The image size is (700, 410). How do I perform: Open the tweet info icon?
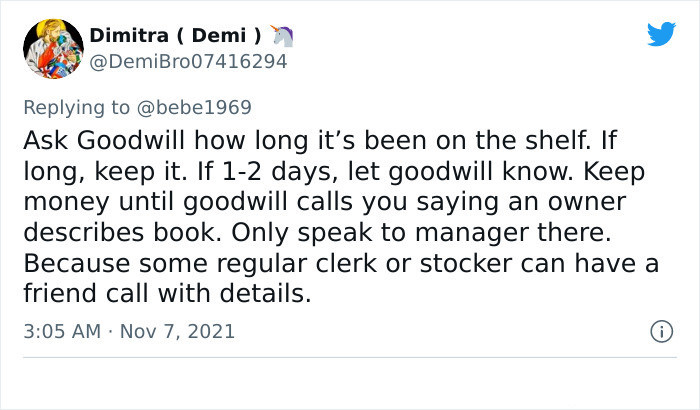(660, 330)
